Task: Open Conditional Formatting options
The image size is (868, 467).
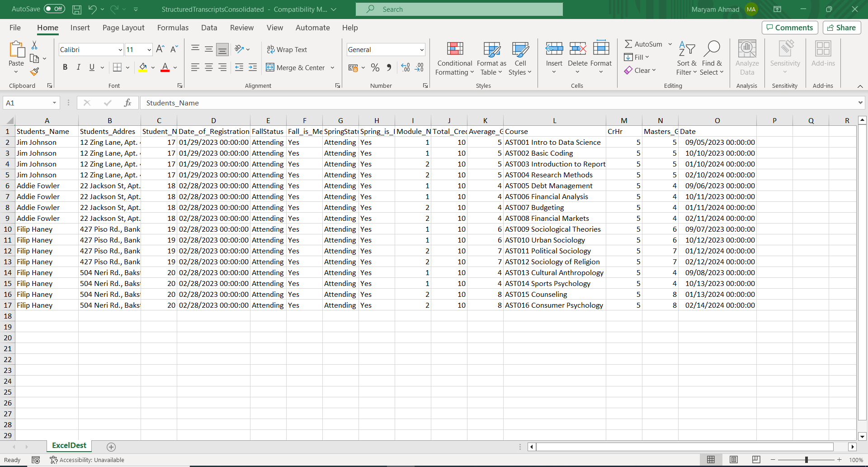Action: (454, 58)
